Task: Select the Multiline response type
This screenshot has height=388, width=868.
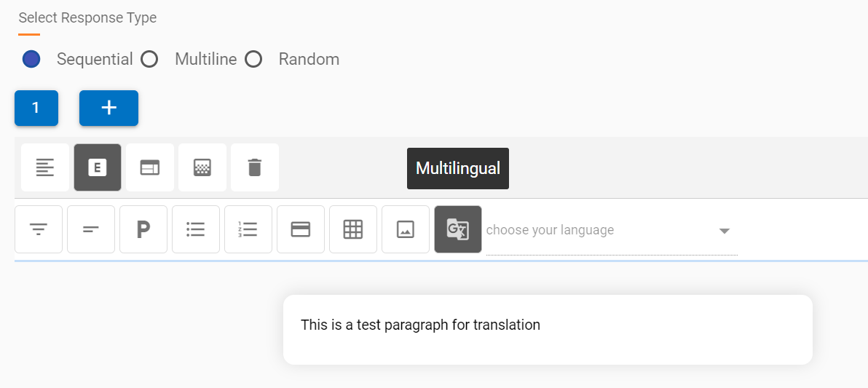Action: pyautogui.click(x=149, y=59)
